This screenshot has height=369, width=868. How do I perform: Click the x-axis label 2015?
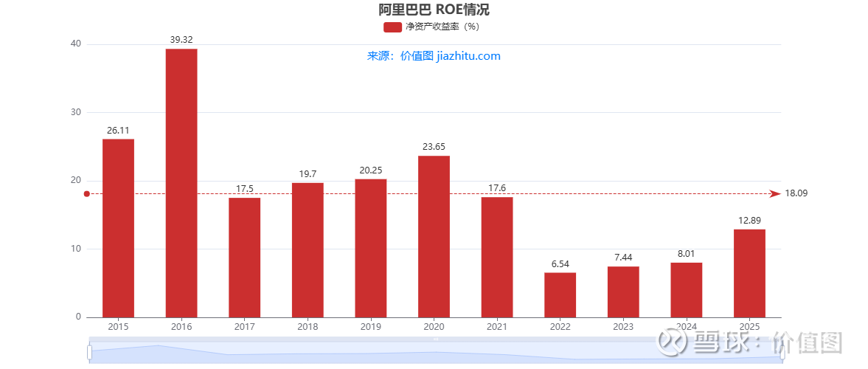click(x=119, y=327)
